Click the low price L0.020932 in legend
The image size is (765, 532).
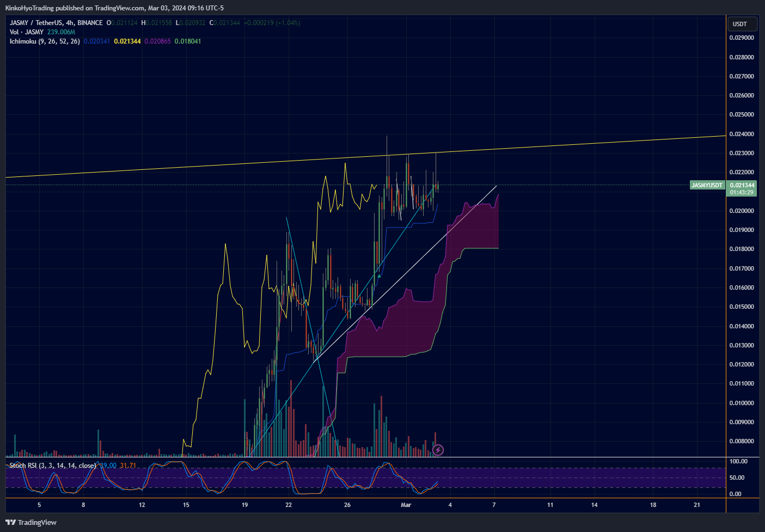(x=191, y=23)
